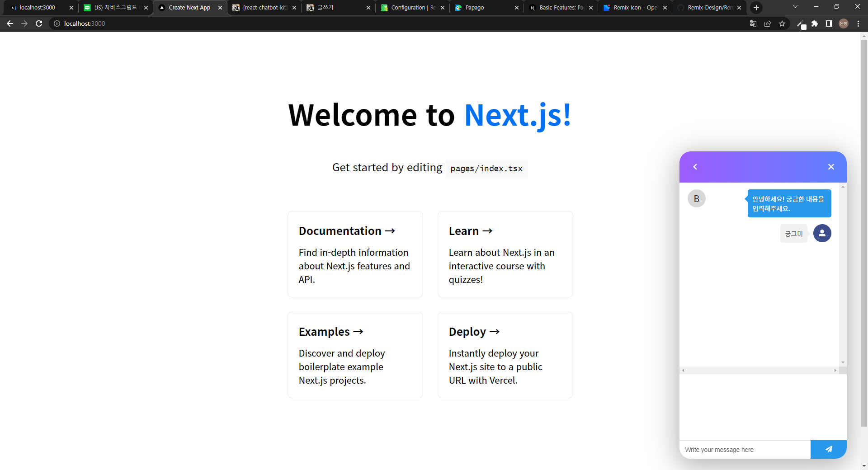Go back in the chatbot header
Image resolution: width=868 pixels, height=470 pixels.
click(695, 167)
